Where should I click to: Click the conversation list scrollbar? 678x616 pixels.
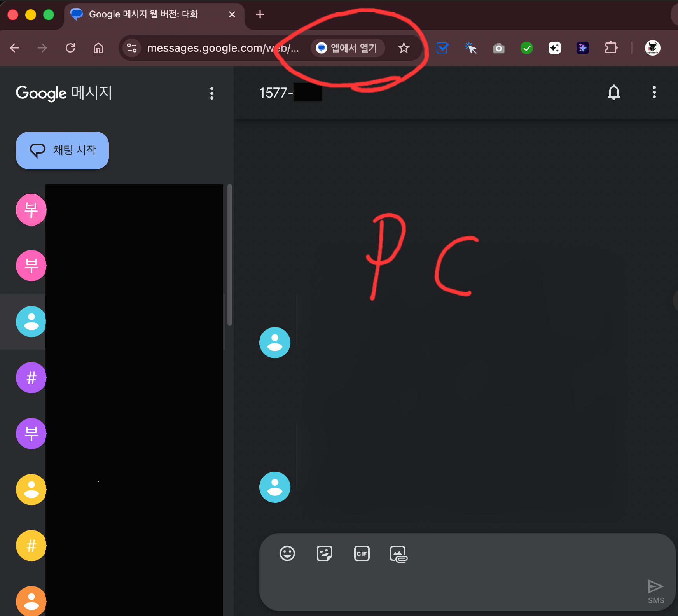(230, 255)
